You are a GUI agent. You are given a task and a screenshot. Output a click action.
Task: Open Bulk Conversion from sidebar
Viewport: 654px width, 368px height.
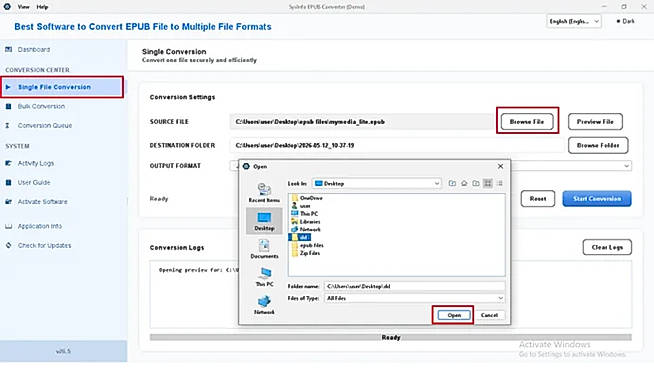[41, 106]
